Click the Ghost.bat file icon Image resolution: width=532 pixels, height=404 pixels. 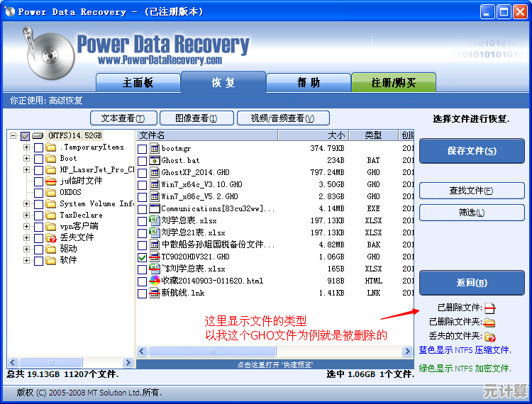[x=155, y=161]
